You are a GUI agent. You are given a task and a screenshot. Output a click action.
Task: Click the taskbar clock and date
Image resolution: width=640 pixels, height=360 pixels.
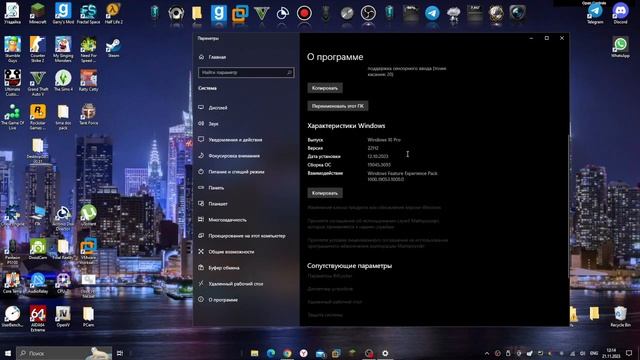[x=611, y=353]
